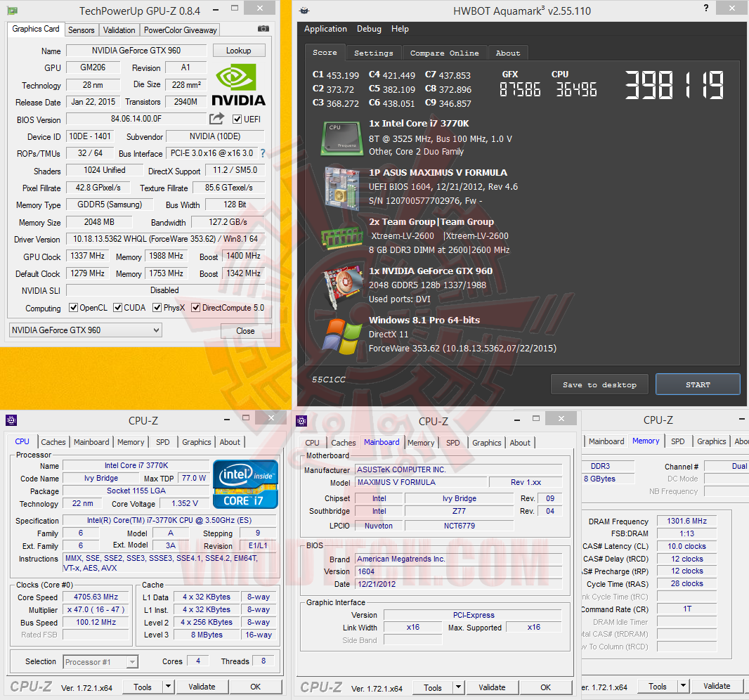The width and height of the screenshot is (749, 700).
Task: Click the left CPU-Z window title icon
Action: click(11, 420)
